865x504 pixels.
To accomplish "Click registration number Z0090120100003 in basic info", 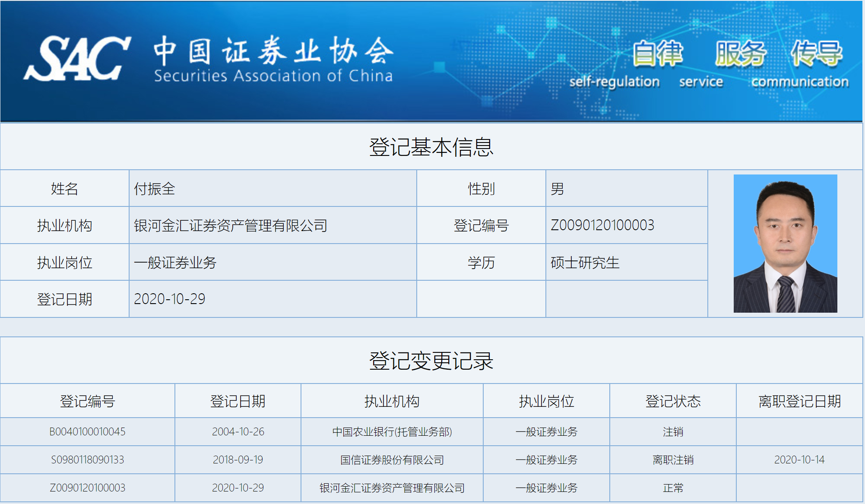I will [602, 225].
